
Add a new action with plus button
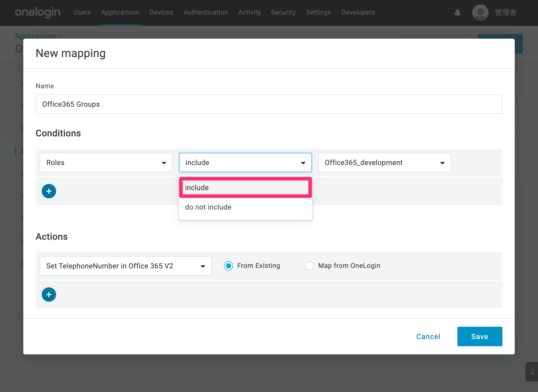coord(49,295)
